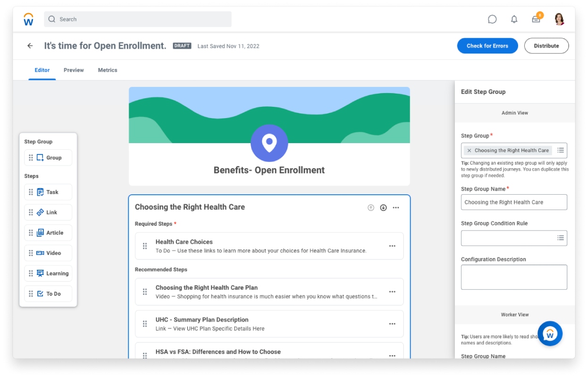Click the Benefits- Open Enrollment title

click(269, 170)
